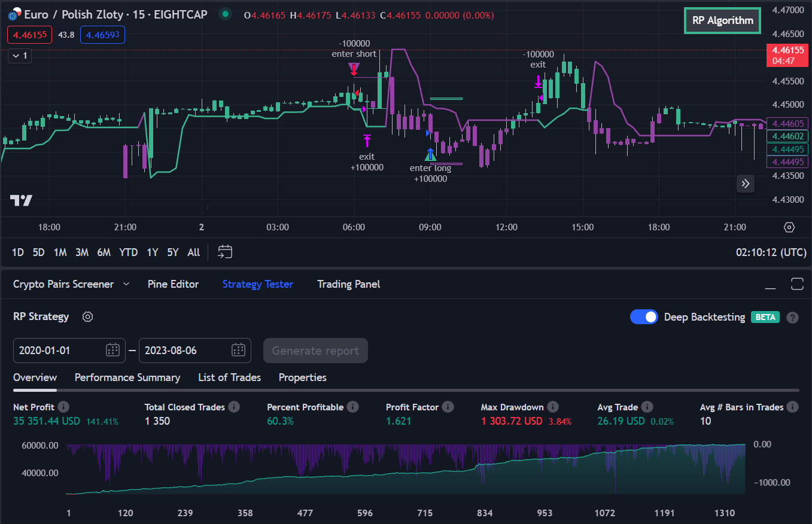
Task: Select the Strategy Tester tab
Action: tap(258, 284)
